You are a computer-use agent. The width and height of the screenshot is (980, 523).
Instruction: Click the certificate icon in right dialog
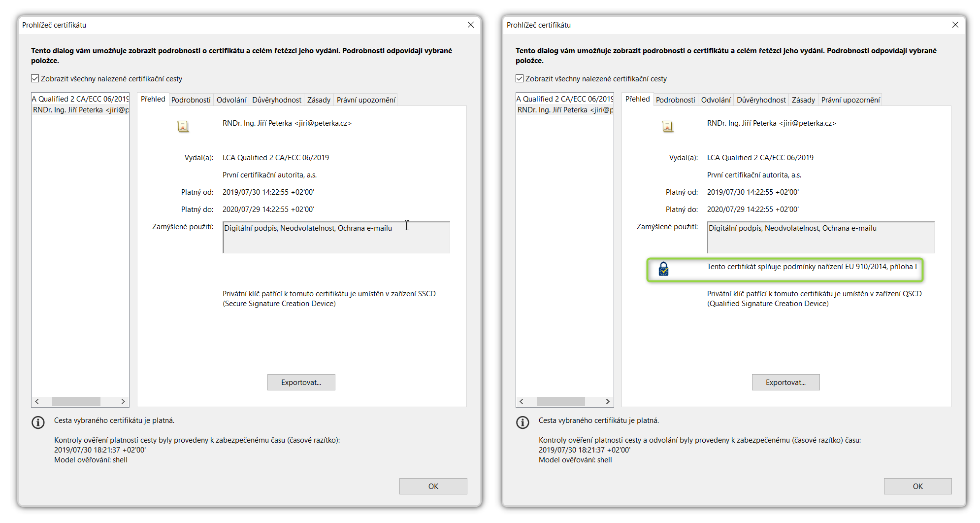[667, 127]
